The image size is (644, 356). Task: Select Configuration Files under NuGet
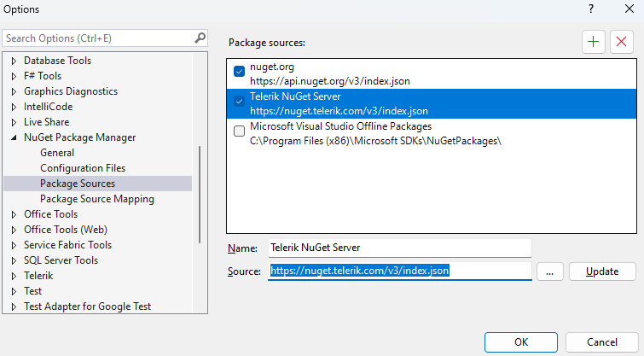pyautogui.click(x=83, y=168)
